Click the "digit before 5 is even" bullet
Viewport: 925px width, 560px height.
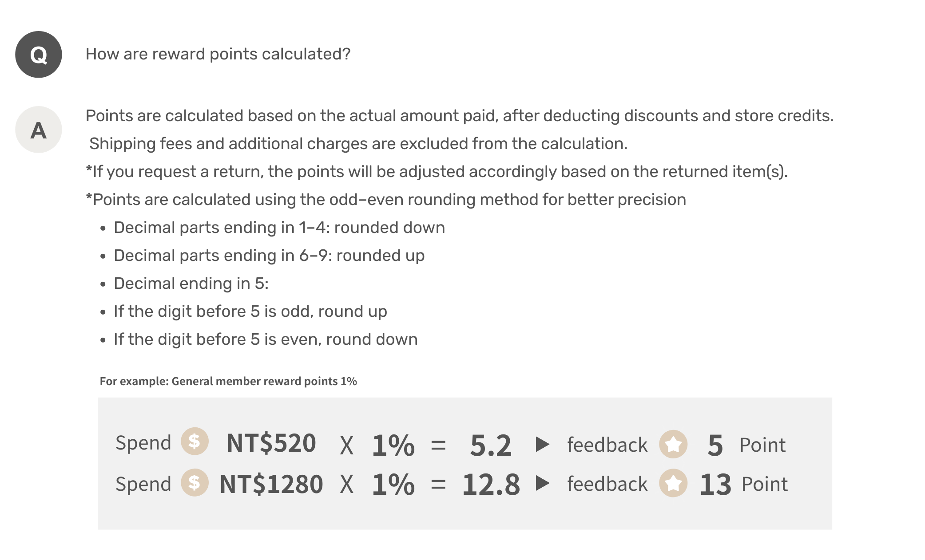pyautogui.click(x=266, y=339)
